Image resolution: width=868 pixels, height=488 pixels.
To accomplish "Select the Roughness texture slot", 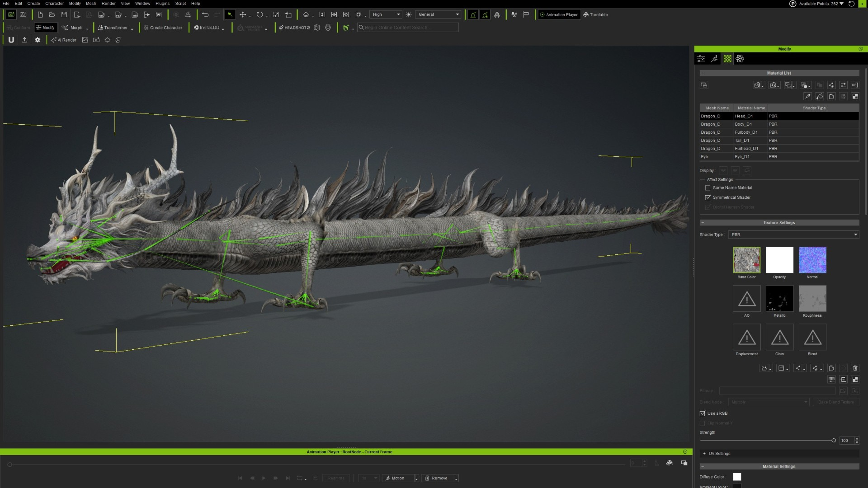I will [812, 298].
